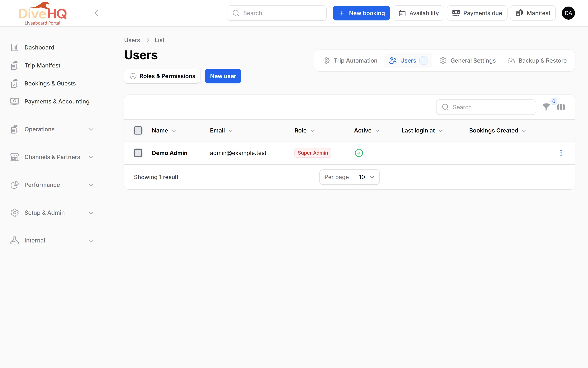Image resolution: width=588 pixels, height=368 pixels.
Task: Click the Performance pie chart icon
Action: (14, 185)
